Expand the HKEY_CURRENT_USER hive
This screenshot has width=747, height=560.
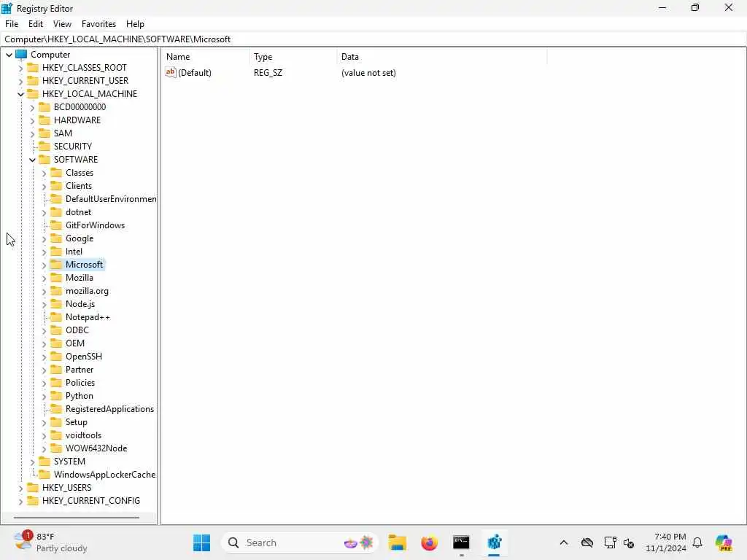coord(20,81)
